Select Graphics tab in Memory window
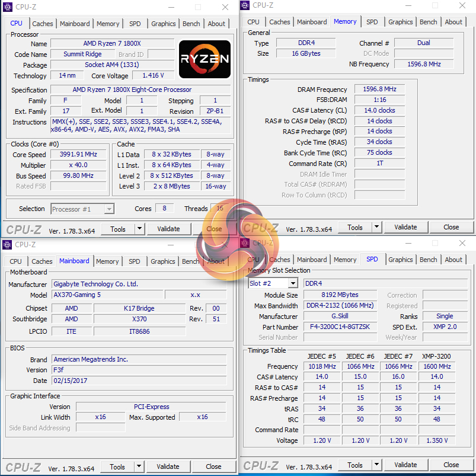Viewport: 476px width, 476px height. tap(400, 22)
